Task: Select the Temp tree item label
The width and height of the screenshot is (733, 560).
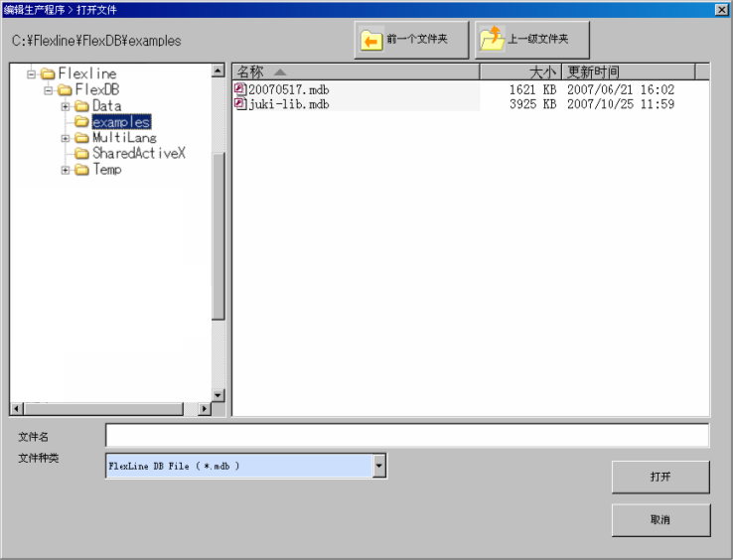Action: point(107,170)
